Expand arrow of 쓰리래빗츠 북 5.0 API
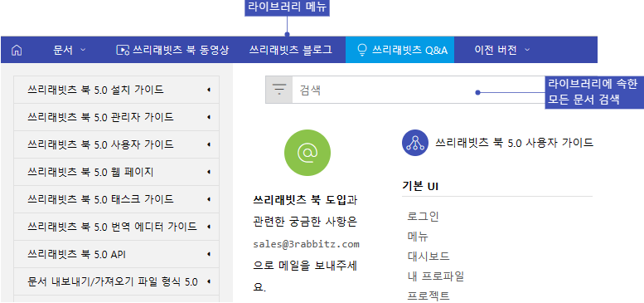644x303 pixels. (209, 255)
